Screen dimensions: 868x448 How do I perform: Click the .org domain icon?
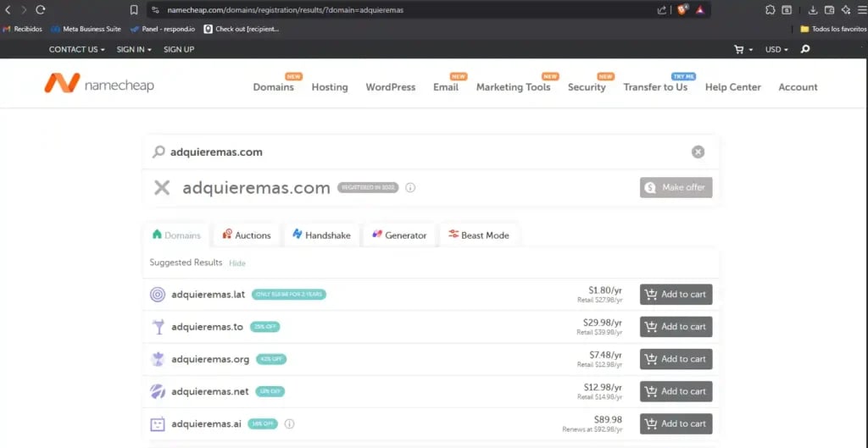pos(158,359)
